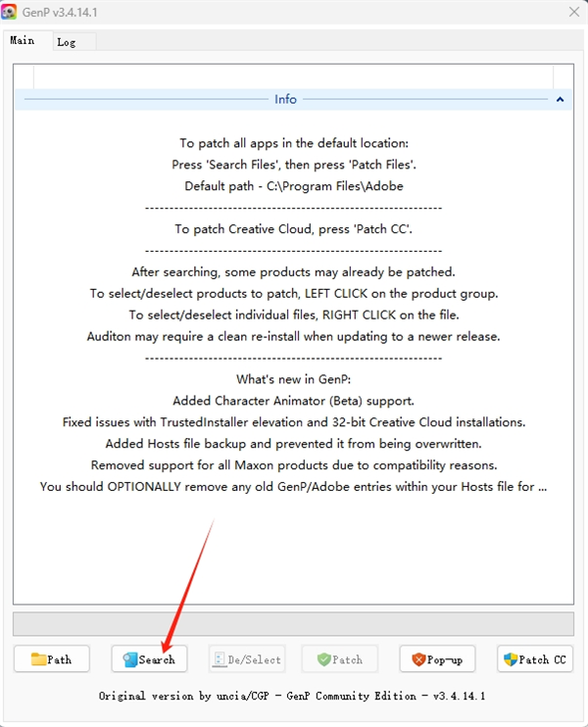Collapse the Info group with chevron arrow
This screenshot has width=588, height=727.
[560, 99]
